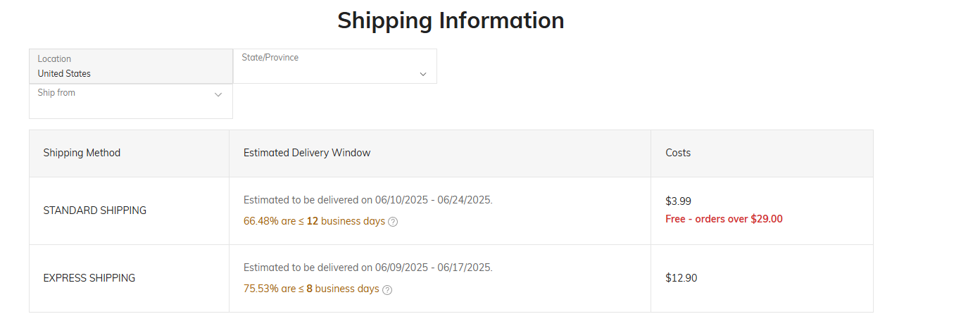Click the help icon beside 12 business days

[x=393, y=222]
